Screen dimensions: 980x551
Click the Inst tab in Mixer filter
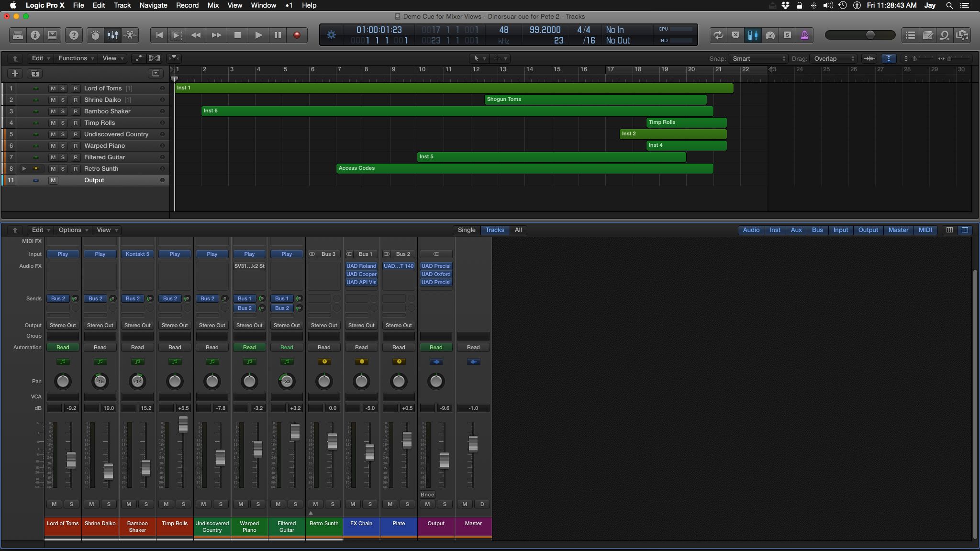(x=775, y=230)
